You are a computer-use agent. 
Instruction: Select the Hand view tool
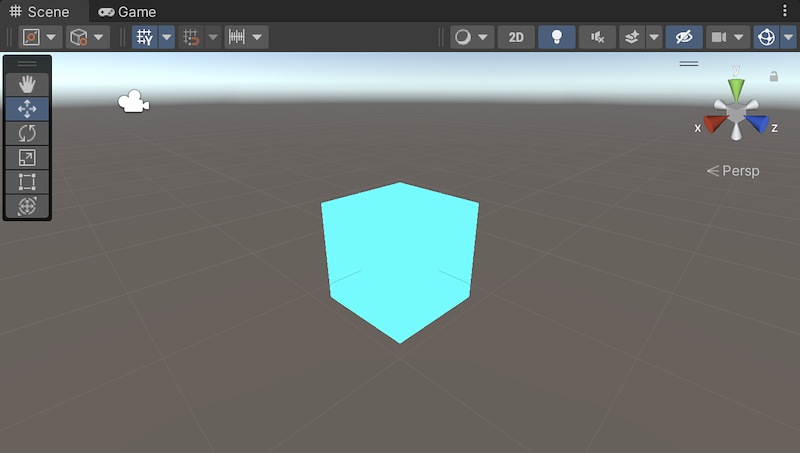point(27,83)
